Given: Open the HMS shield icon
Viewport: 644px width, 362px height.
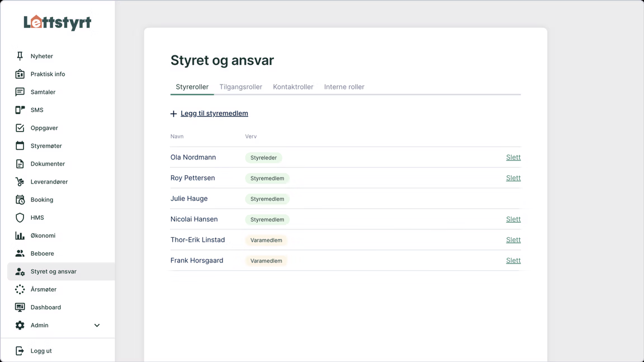Looking at the screenshot, I should [20, 218].
